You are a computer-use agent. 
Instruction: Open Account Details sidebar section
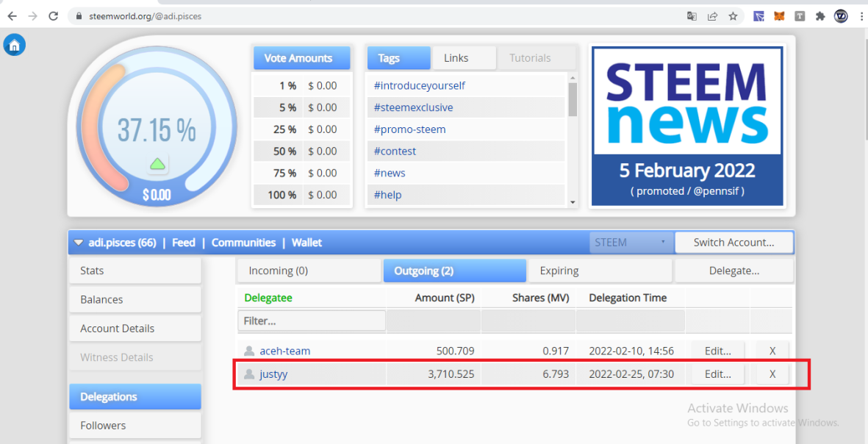135,329
